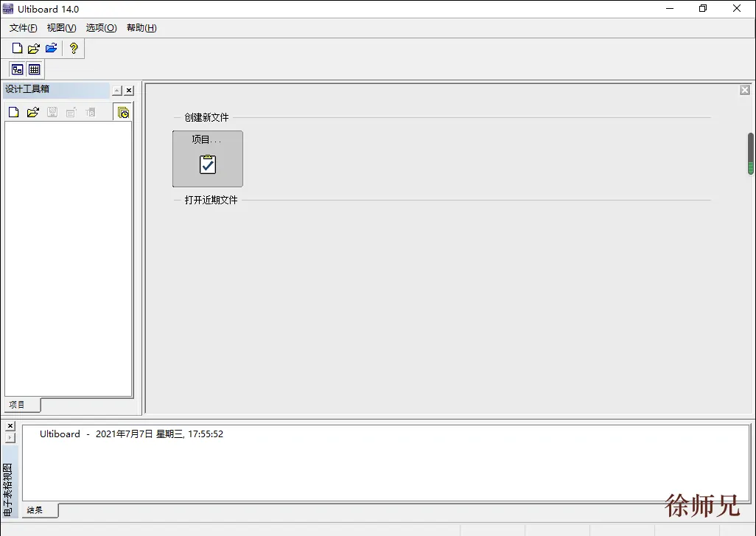The width and height of the screenshot is (756, 536).
Task: Open the 帮助(H) menu
Action: 141,28
